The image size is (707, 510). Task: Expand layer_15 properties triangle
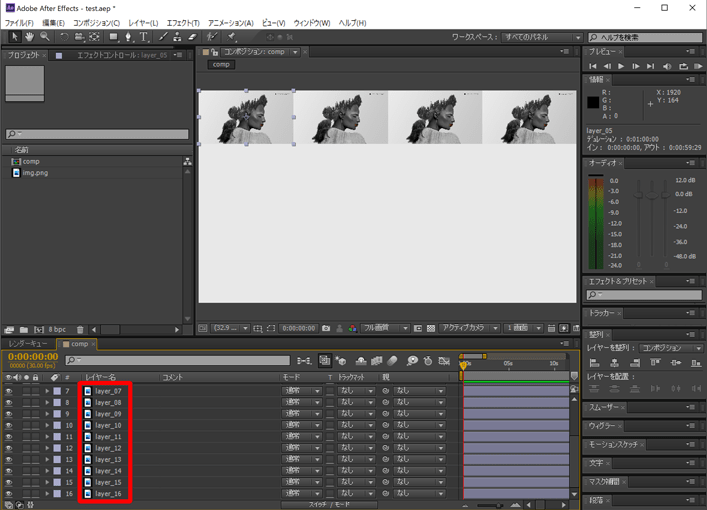(x=47, y=482)
